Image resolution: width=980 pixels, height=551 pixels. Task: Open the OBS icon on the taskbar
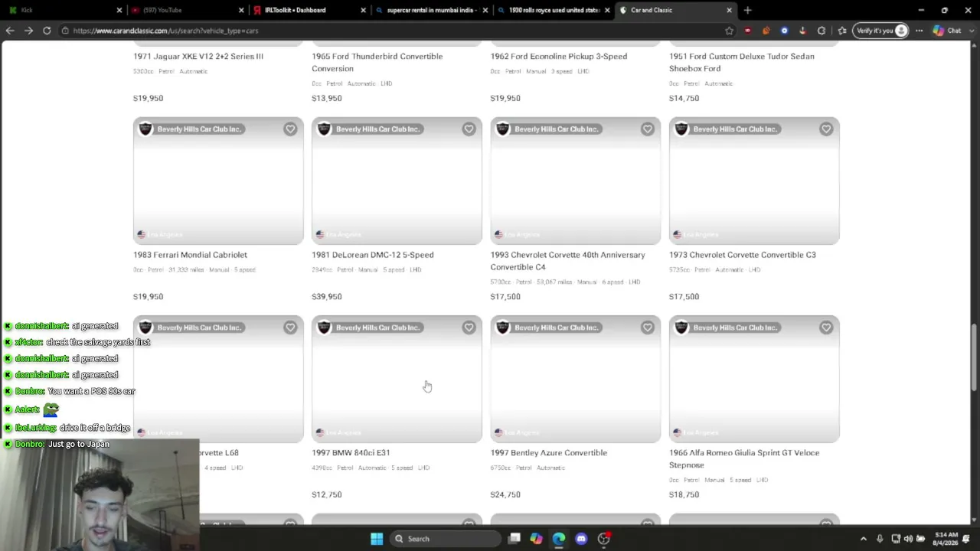pos(604,539)
